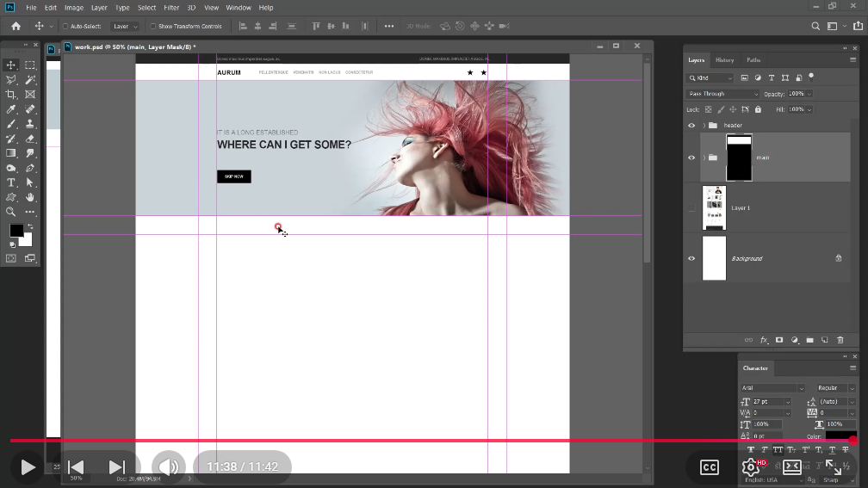Viewport: 868px width, 488px height.
Task: Open Photoshop search magnifier icon
Action: [x=815, y=26]
